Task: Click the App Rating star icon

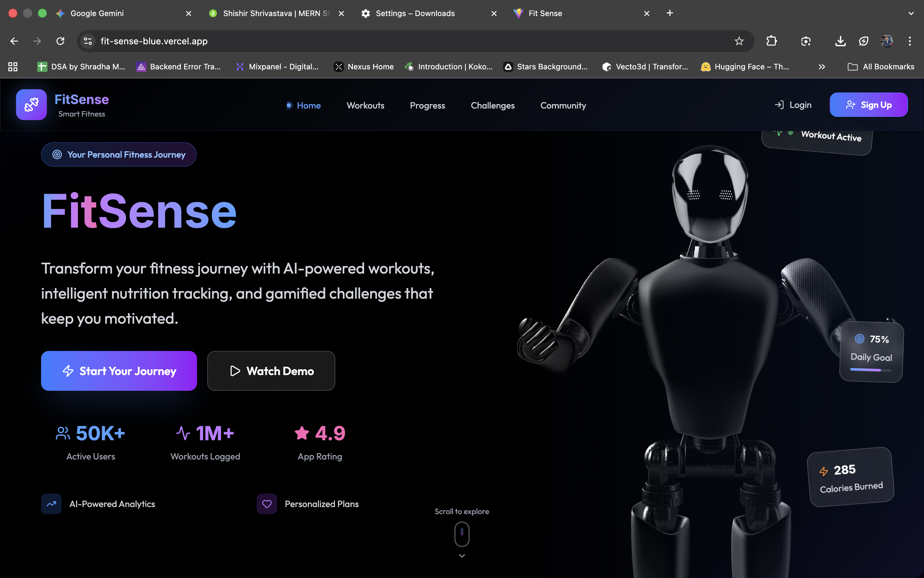Action: (302, 433)
